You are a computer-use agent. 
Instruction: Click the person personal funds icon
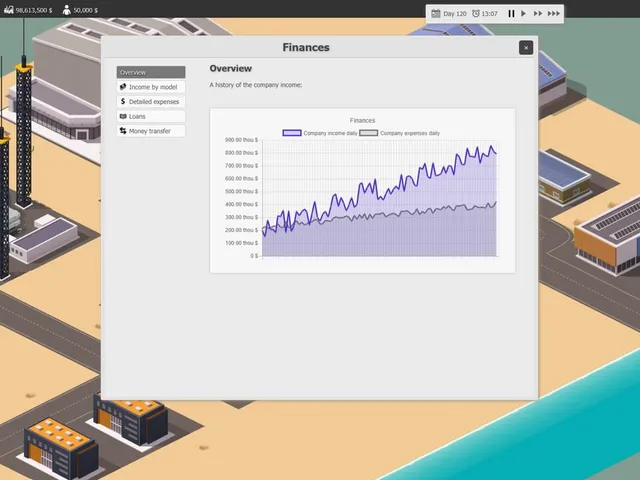tap(67, 10)
